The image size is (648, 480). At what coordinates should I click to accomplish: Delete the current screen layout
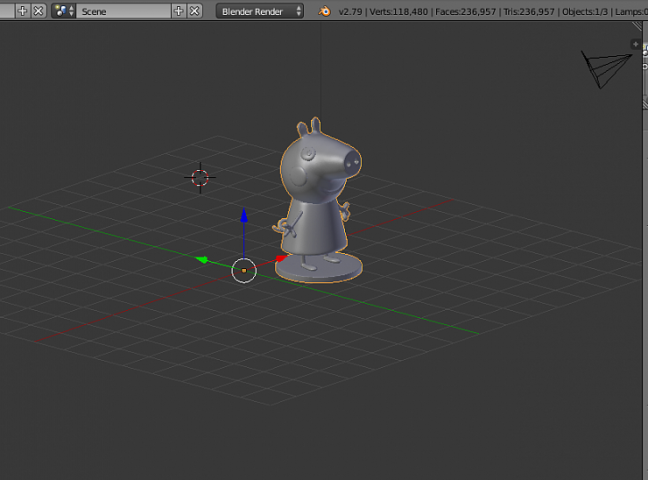[x=38, y=11]
